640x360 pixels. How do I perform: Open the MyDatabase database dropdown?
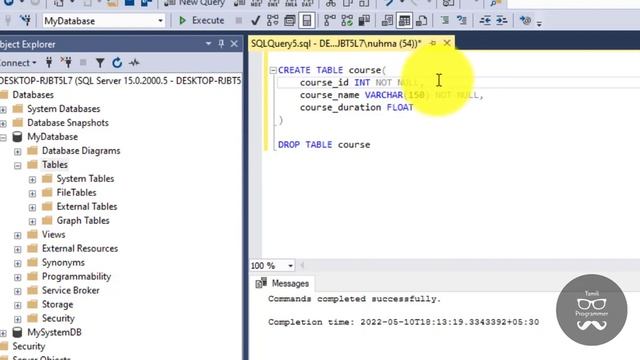(160, 21)
